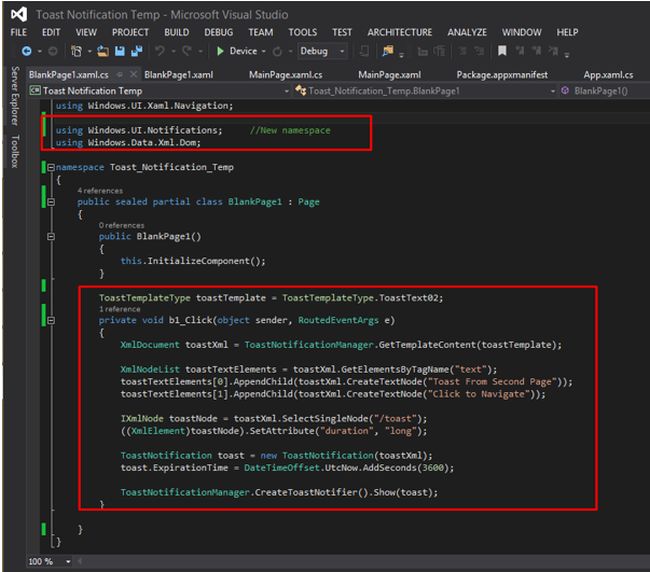Click the Save floppy disk icon
This screenshot has width=650, height=572.
(x=120, y=51)
